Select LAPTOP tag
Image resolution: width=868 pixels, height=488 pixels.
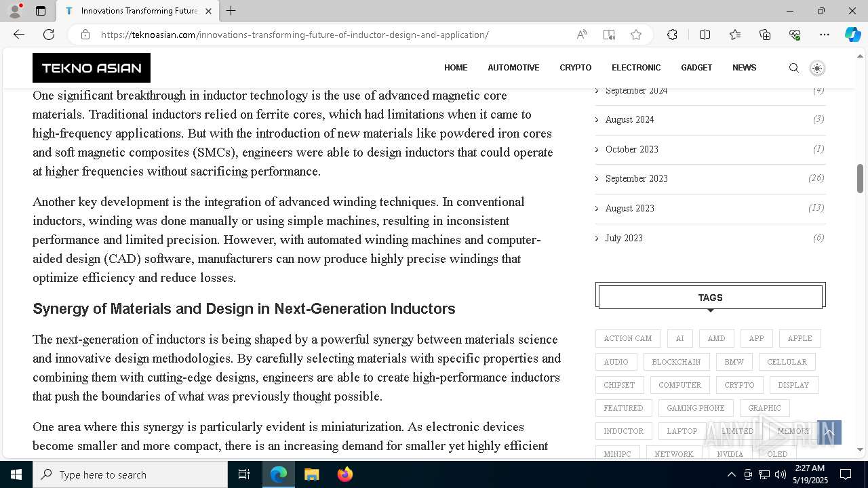click(682, 431)
